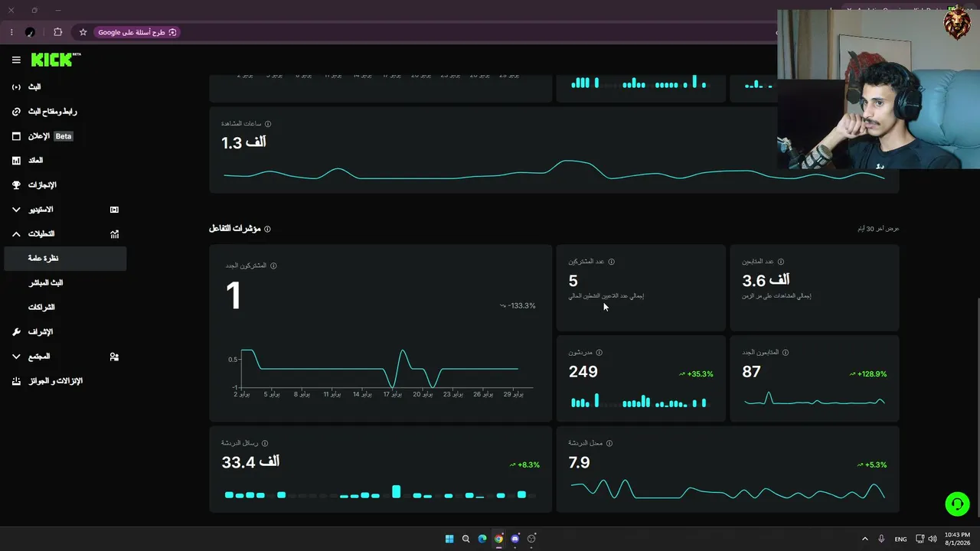Click the trophy icon for الإنجازات

click(16, 185)
